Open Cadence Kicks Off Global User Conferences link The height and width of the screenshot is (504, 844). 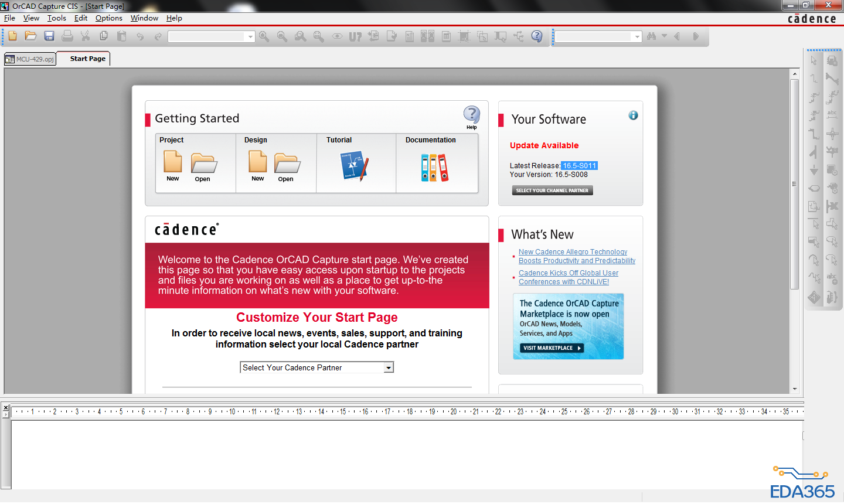coord(569,277)
